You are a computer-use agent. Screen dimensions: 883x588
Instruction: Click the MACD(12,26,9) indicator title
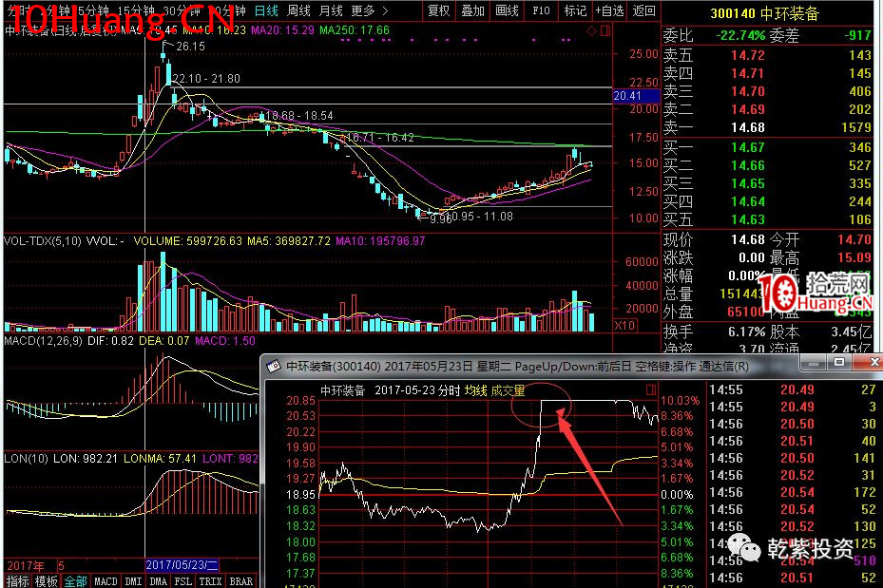click(x=44, y=341)
